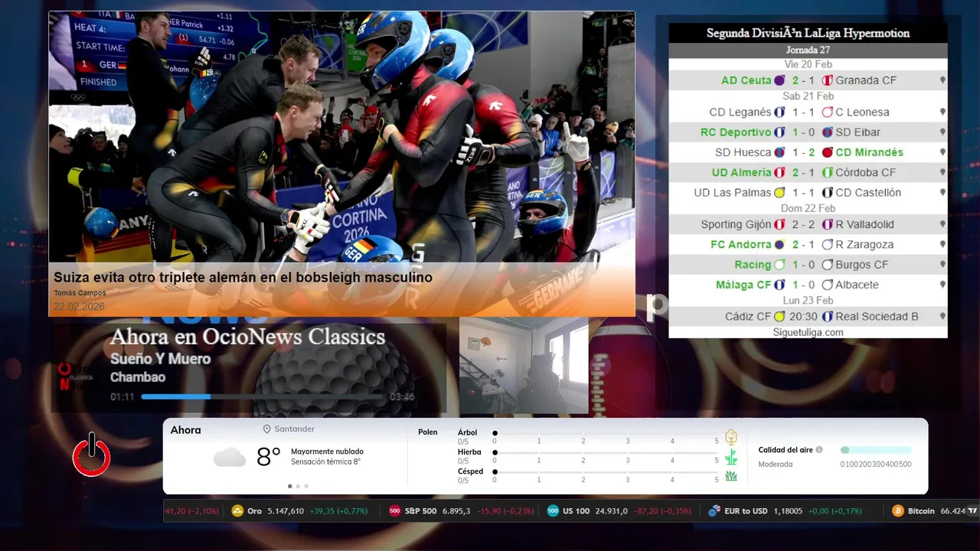This screenshot has width=980, height=551.
Task: Click the Santander location label
Action: click(x=295, y=429)
